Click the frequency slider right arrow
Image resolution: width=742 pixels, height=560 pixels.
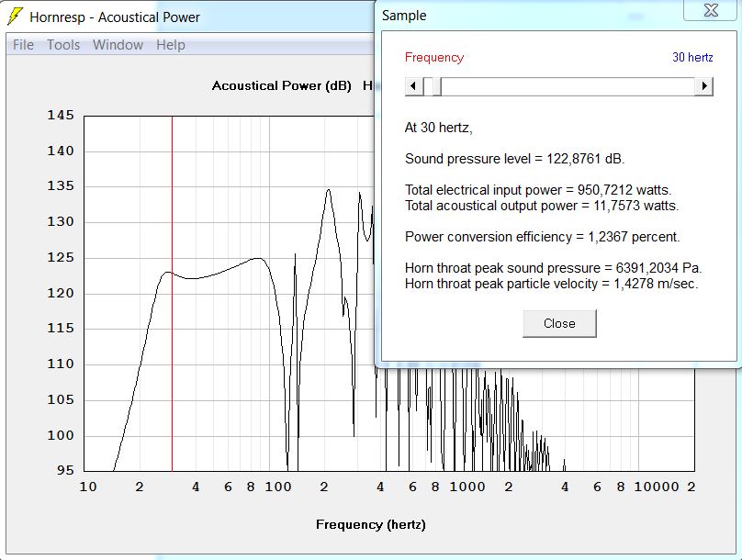pos(704,86)
